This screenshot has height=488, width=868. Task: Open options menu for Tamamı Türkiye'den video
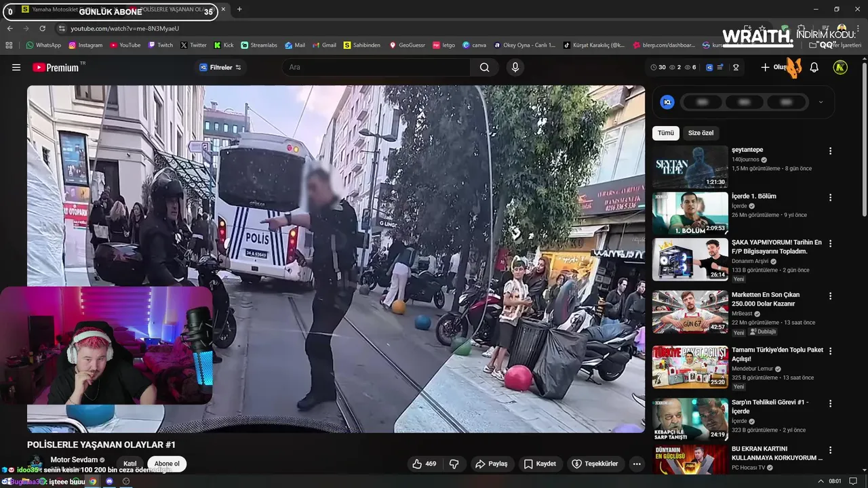[x=830, y=351]
